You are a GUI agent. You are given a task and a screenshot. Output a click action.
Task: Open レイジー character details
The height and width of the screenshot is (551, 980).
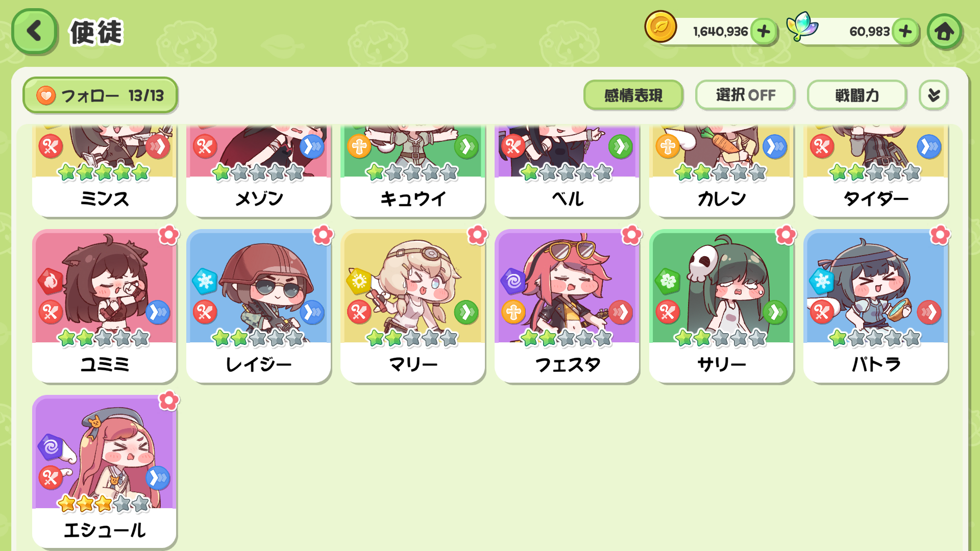pos(258,306)
